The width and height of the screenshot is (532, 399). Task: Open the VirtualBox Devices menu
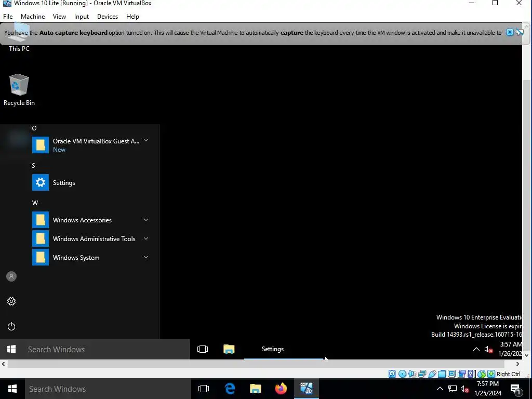click(108, 16)
